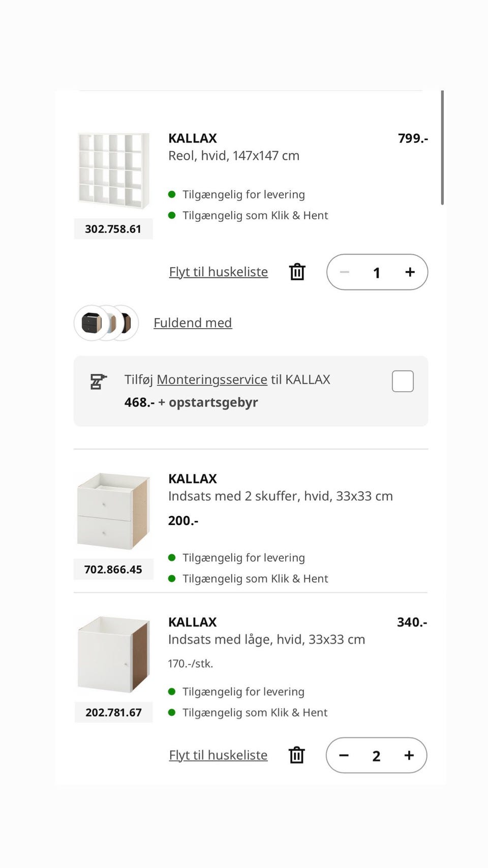This screenshot has width=488, height=868.
Task: Open the black drawer insert accessory thumbnail
Action: coord(91,323)
